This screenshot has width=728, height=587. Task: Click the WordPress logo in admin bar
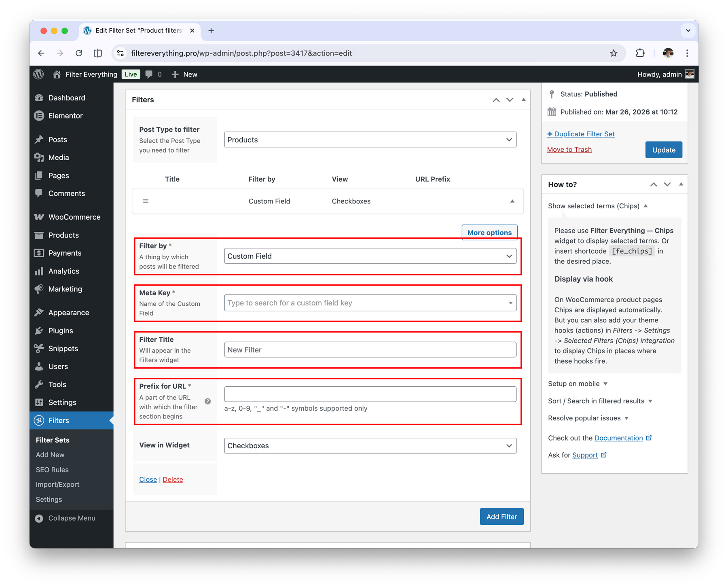[39, 74]
